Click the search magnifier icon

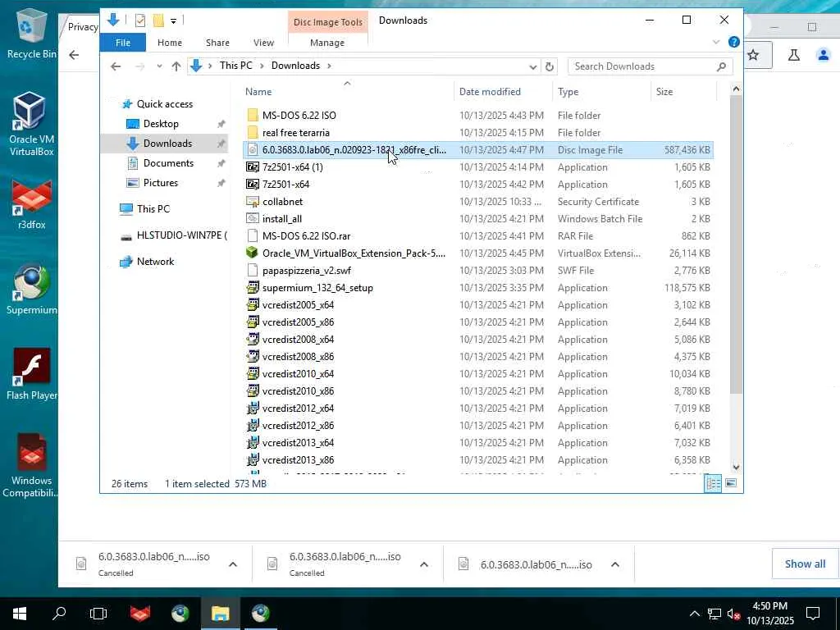coord(721,66)
